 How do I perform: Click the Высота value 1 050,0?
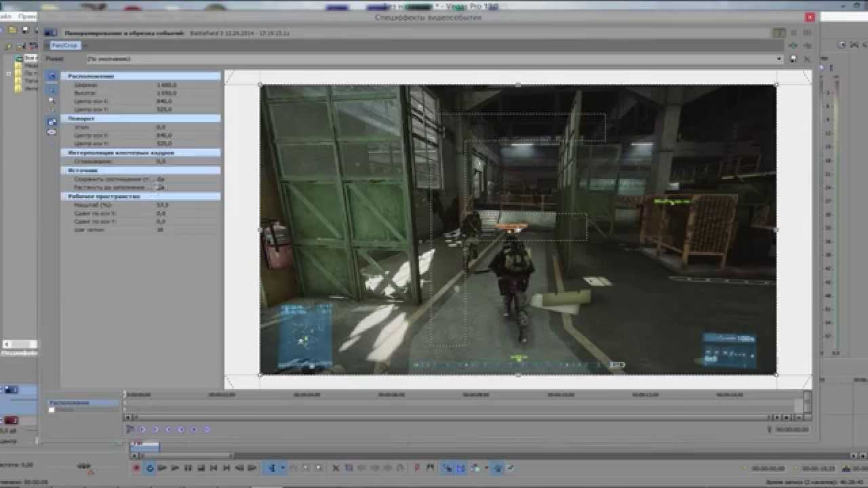point(166,93)
